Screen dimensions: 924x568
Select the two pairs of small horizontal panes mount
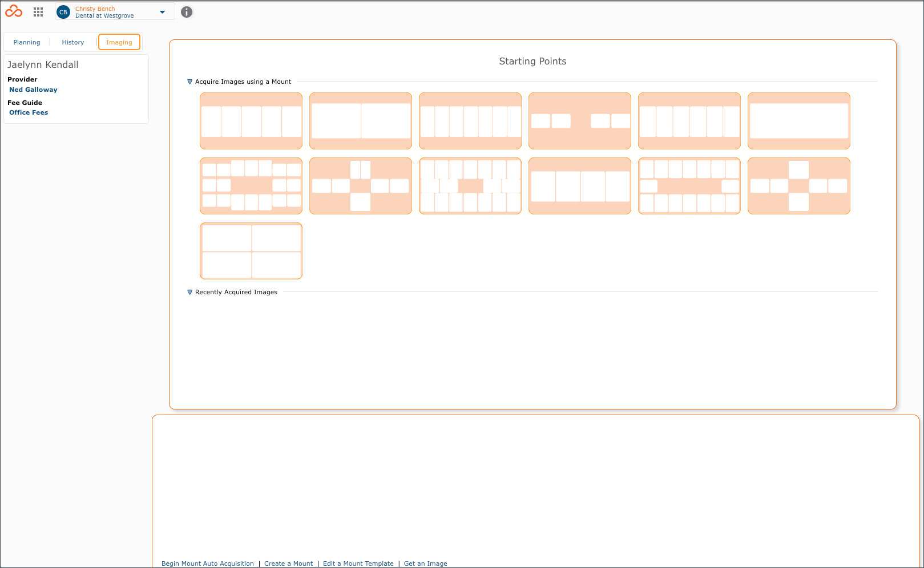pyautogui.click(x=580, y=121)
